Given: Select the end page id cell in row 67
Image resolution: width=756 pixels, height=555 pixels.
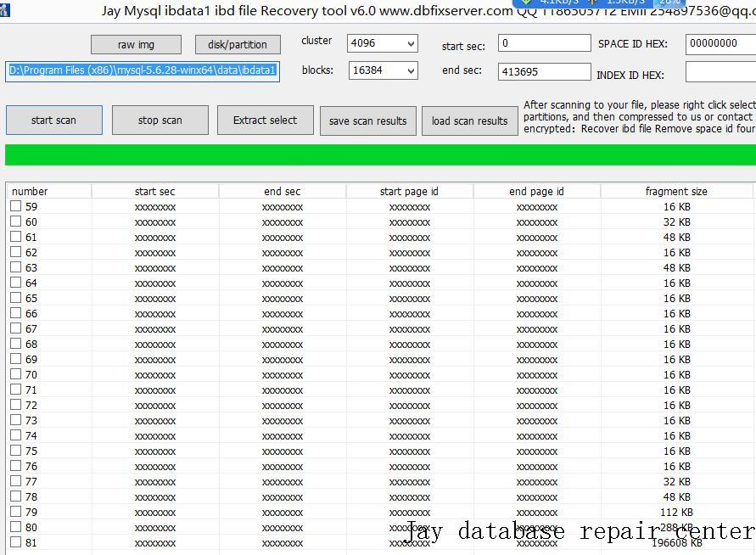Looking at the screenshot, I should [x=537, y=329].
